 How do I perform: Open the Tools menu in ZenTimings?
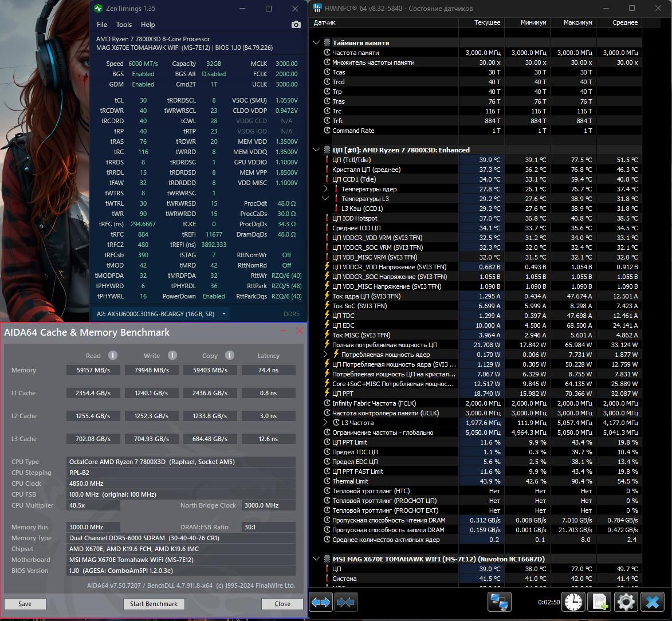124,25
